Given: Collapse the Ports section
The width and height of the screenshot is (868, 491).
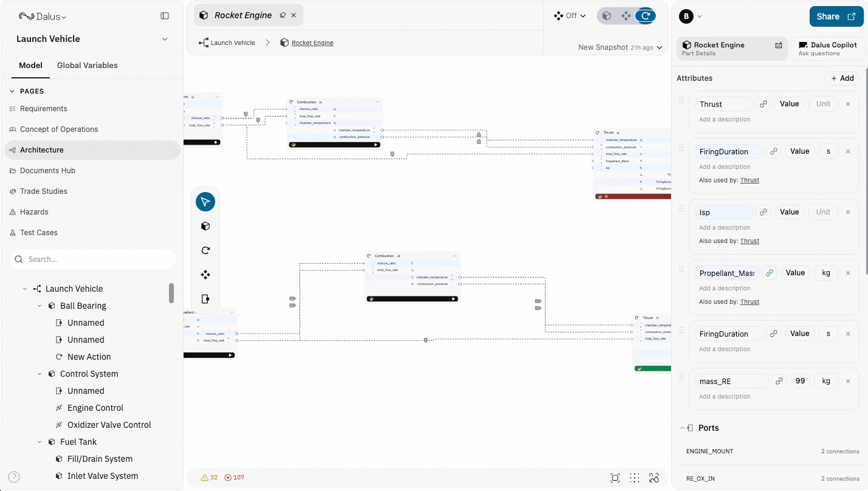Looking at the screenshot, I should pyautogui.click(x=682, y=428).
